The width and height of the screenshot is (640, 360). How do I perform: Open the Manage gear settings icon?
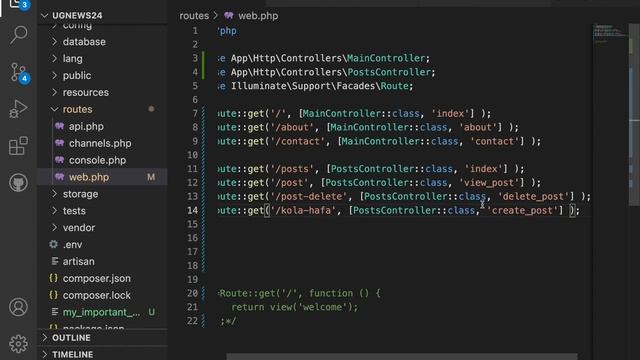(x=18, y=344)
